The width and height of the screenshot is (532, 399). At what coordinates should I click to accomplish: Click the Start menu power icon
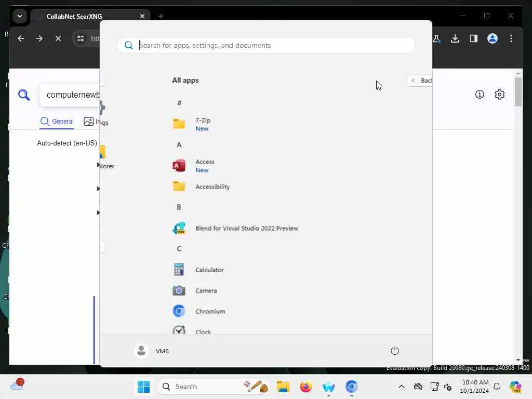click(395, 351)
